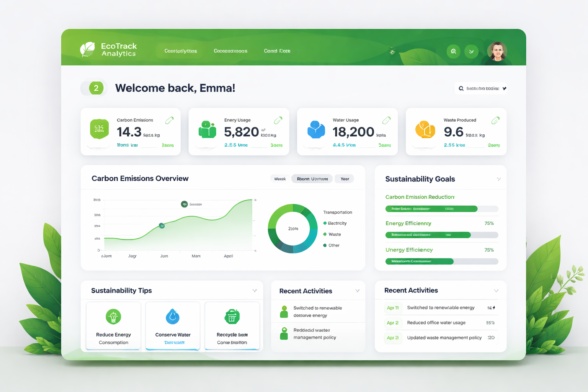
Task: Click the green user icon beside renewable energy activity
Action: pos(284,311)
